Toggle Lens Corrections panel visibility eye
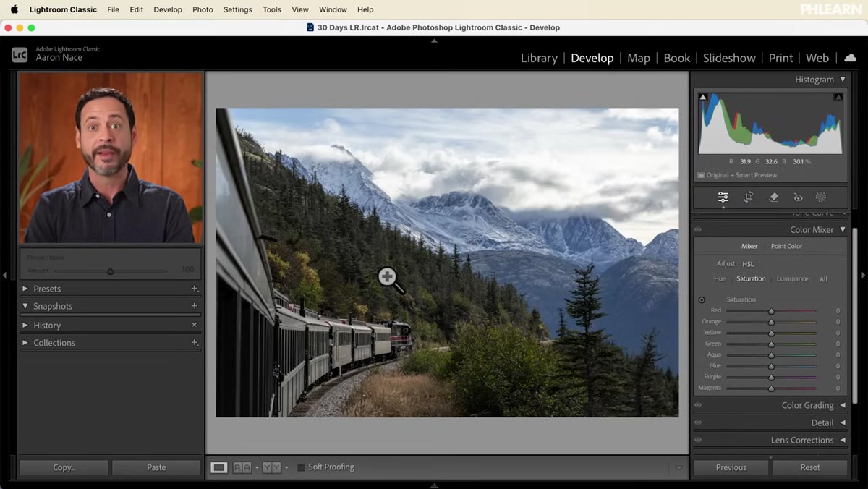The image size is (868, 489). coord(698,440)
